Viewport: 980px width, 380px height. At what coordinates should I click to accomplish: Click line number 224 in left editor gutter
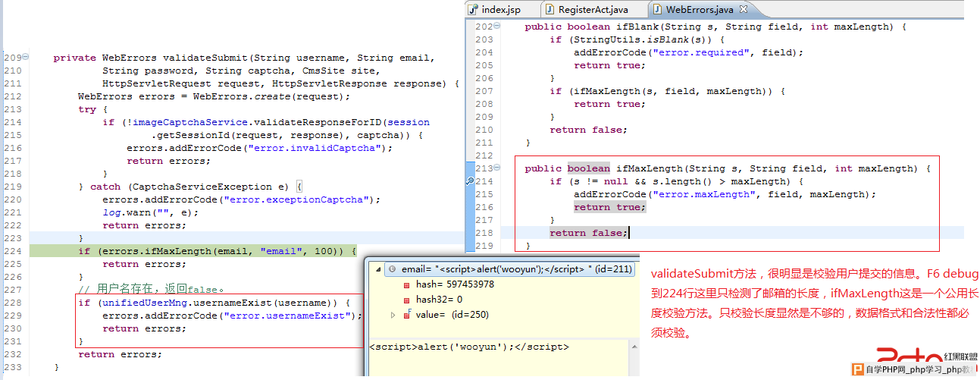point(13,251)
